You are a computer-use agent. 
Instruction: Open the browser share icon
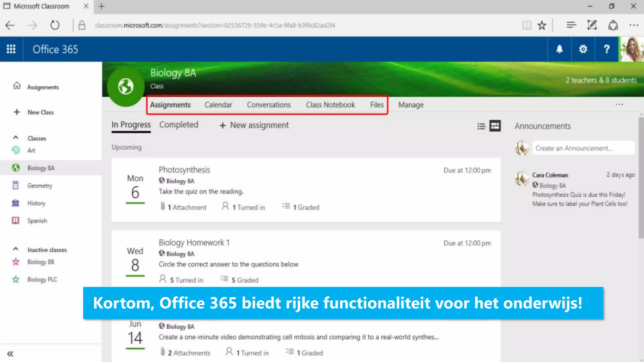coord(613,25)
